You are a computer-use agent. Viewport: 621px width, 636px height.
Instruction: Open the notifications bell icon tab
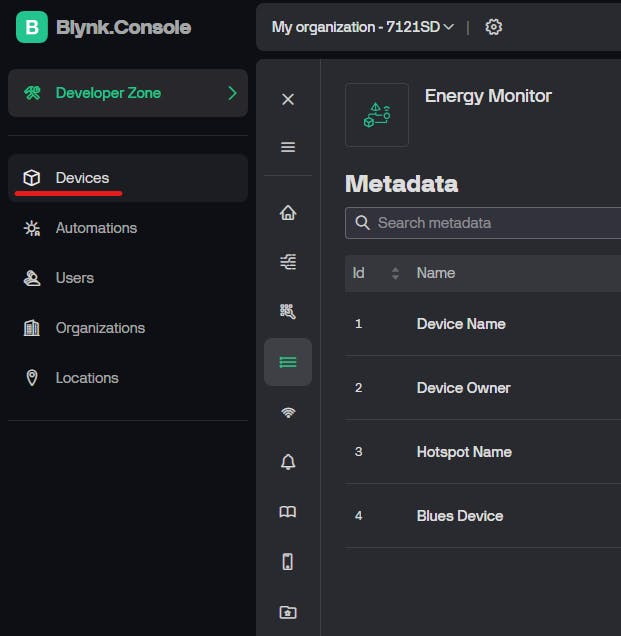point(288,462)
